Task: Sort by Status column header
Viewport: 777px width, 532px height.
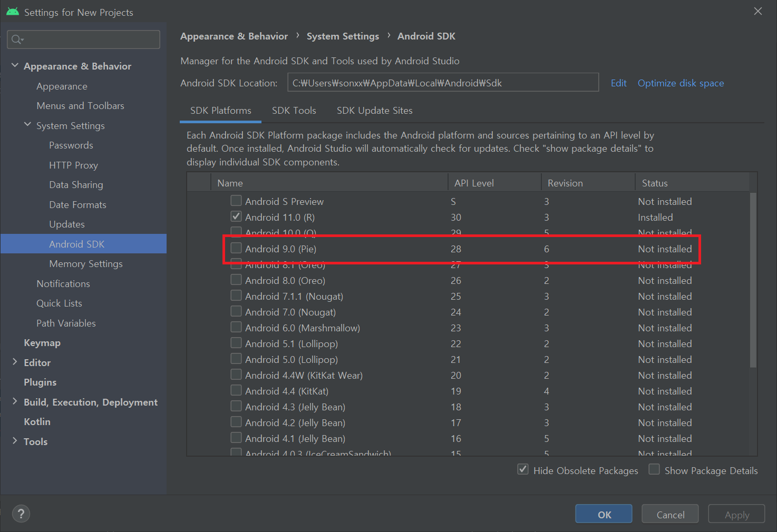Action: coord(692,183)
